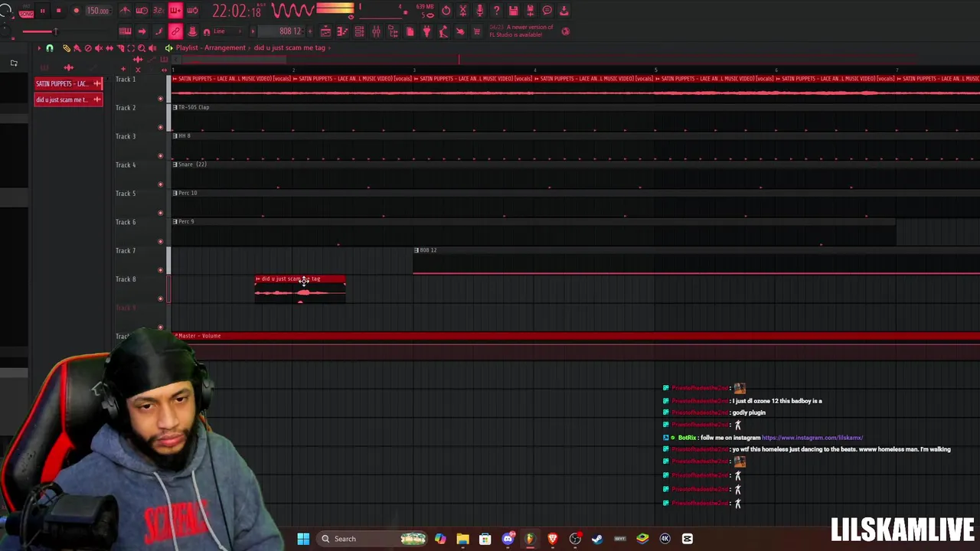The height and width of the screenshot is (551, 980).
Task: Click the 150.000 tempo field
Action: pyautogui.click(x=97, y=11)
